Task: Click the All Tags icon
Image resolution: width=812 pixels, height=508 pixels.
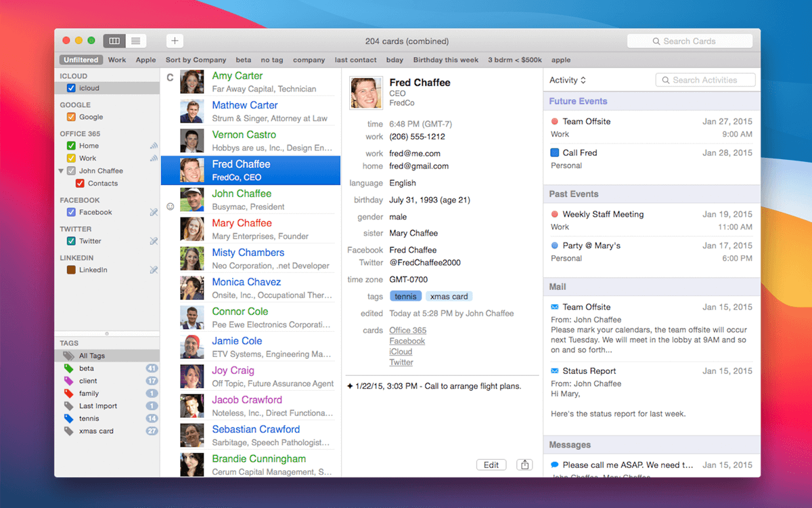Action: [68, 356]
